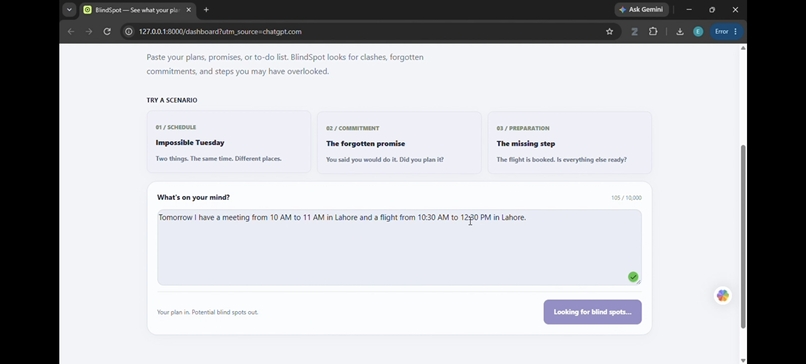
Task: Open the Chrome three-dot menu
Action: (x=736, y=31)
